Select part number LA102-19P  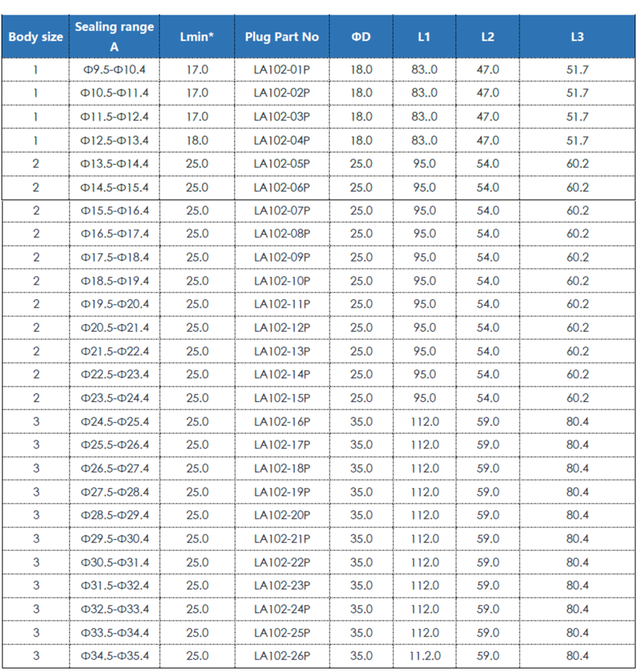coord(282,492)
